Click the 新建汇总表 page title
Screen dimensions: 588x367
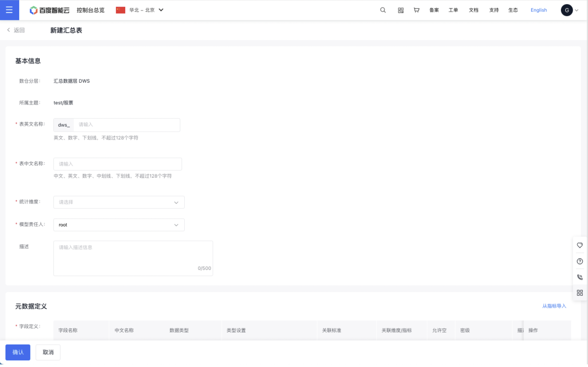pyautogui.click(x=66, y=30)
